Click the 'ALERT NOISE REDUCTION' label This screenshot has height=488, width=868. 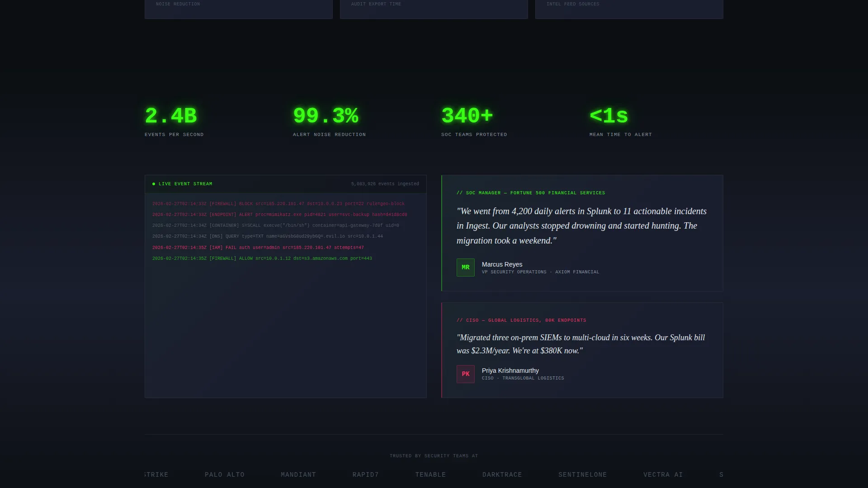click(x=330, y=135)
